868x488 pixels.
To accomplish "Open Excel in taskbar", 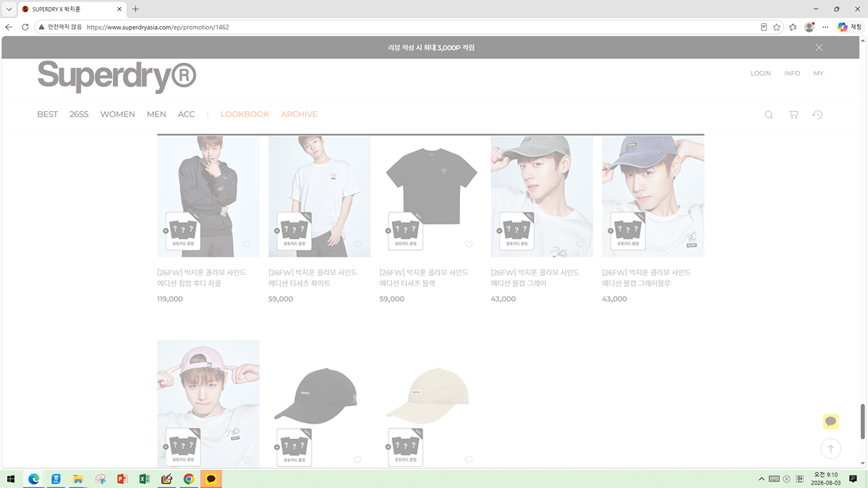I will [144, 479].
